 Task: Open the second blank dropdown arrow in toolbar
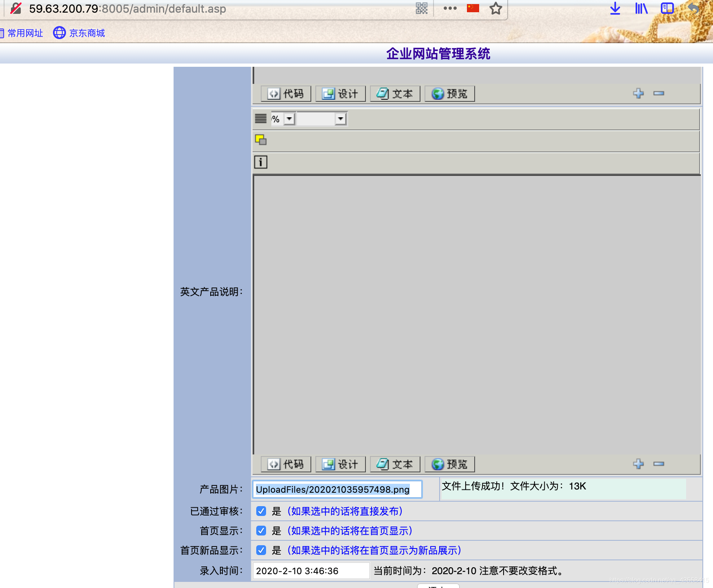pyautogui.click(x=341, y=119)
